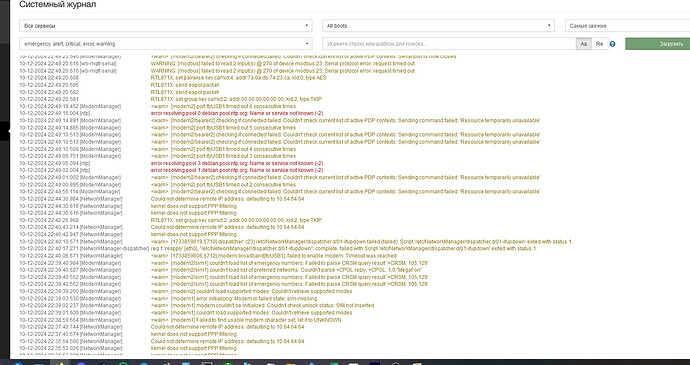This screenshot has width=690, height=365.
Task: Open the 'All boots' dropdown
Action: (x=438, y=26)
